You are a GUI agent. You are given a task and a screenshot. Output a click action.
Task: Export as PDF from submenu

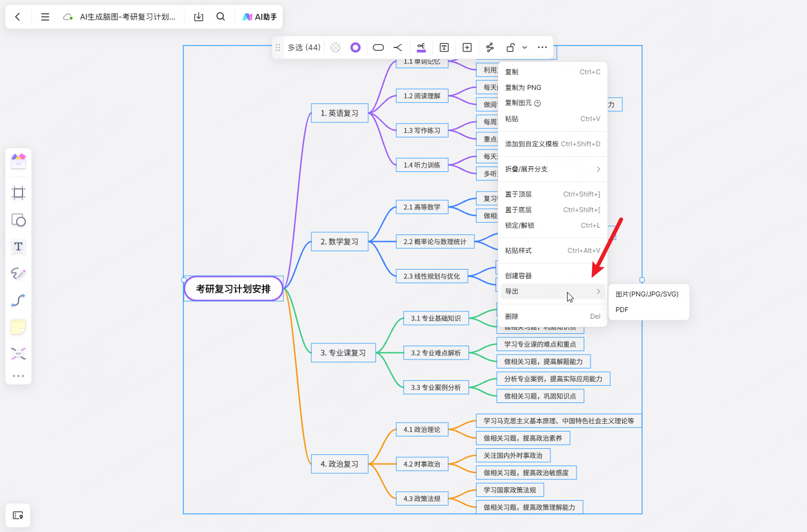pos(649,310)
